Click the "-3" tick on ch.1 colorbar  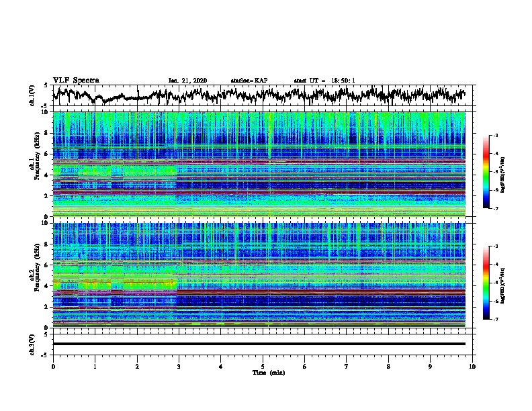[496, 135]
